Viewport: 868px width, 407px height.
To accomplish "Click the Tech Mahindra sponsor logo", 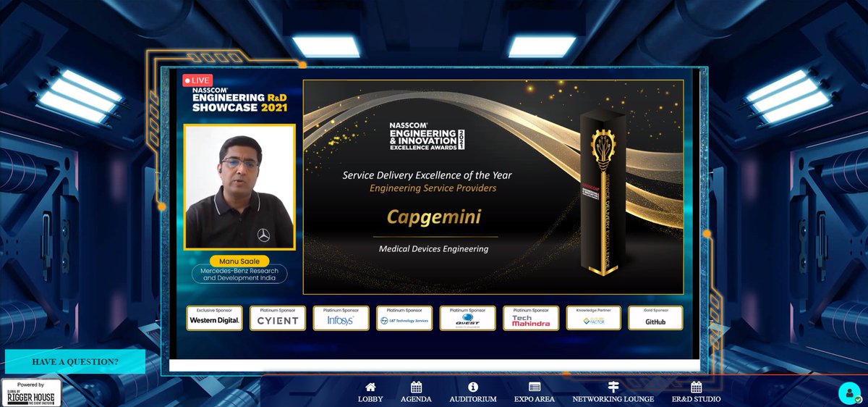I will click(x=531, y=318).
